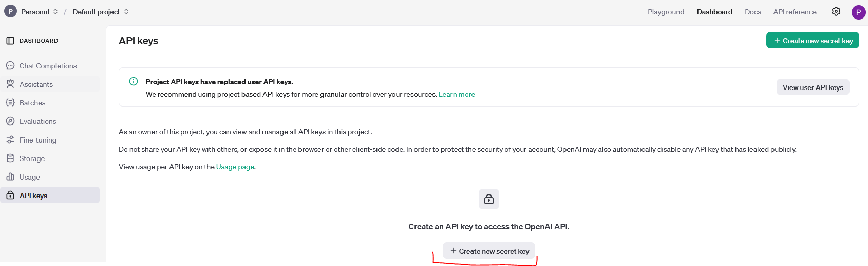Click the Assistants robot icon
The height and width of the screenshot is (266, 868).
click(x=10, y=84)
